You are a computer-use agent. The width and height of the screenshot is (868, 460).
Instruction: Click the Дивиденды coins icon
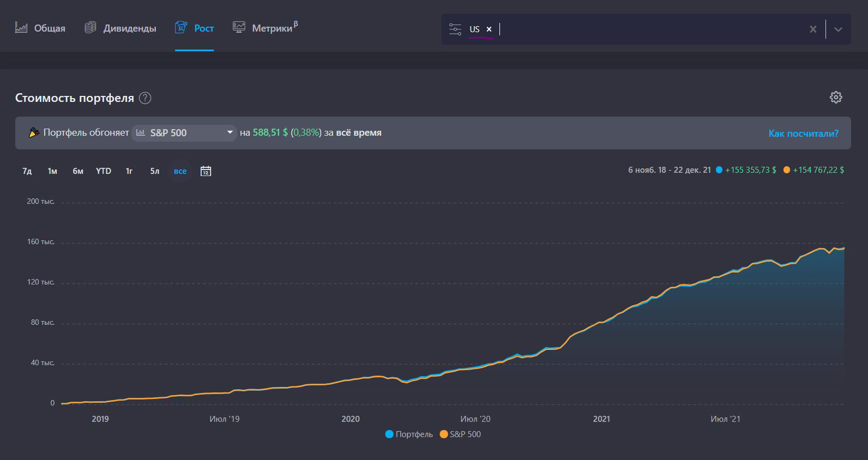point(91,27)
